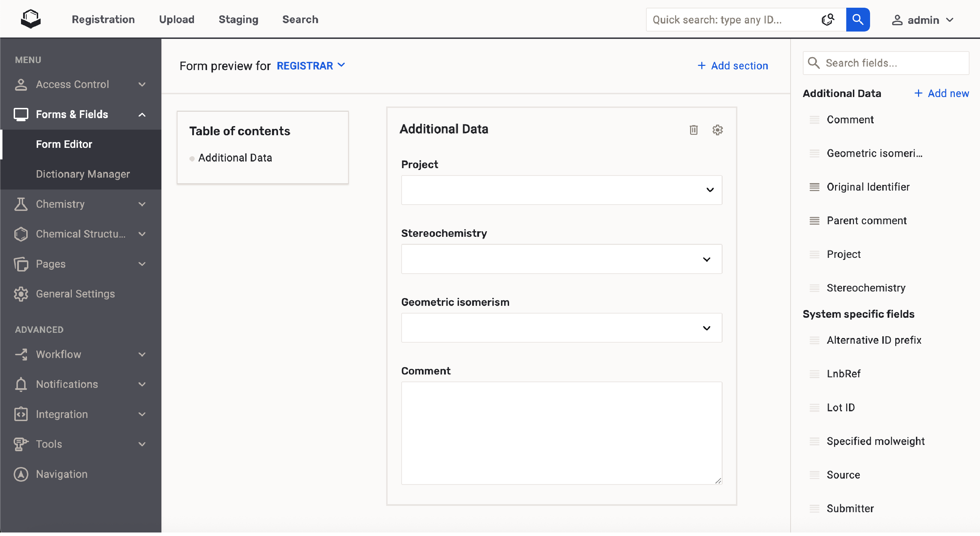The image size is (980, 536).
Task: Delete the Additional Data section via trash icon
Action: click(694, 130)
